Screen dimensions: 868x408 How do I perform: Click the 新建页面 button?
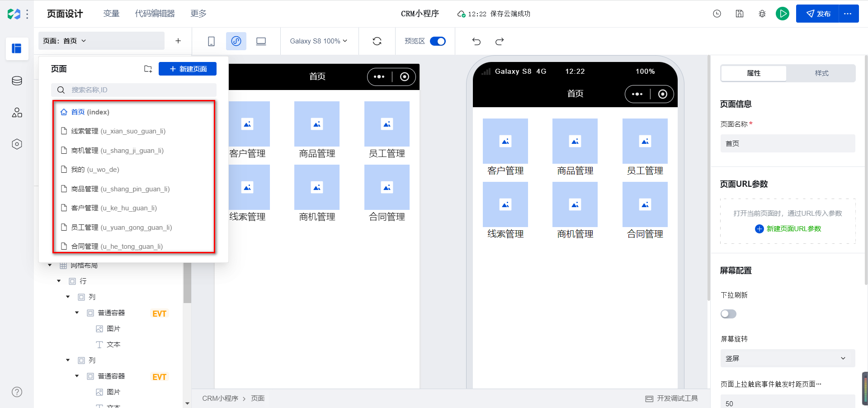coord(188,69)
